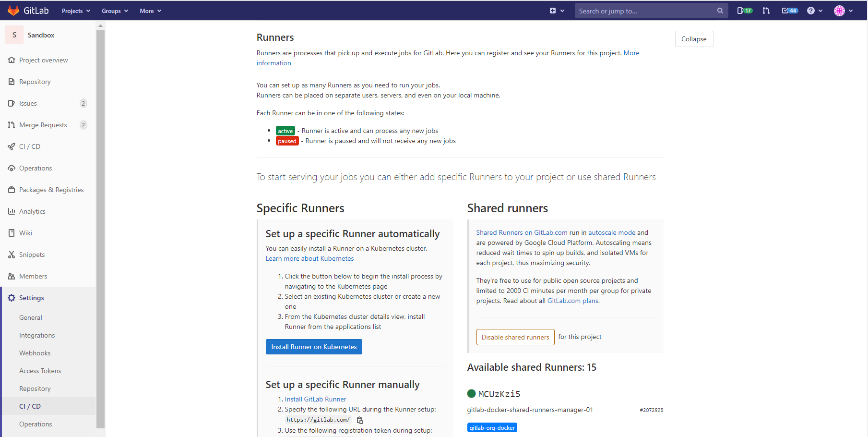This screenshot has height=437, width=868.
Task: Click the MCUzKzi5 runner name
Action: click(x=499, y=394)
